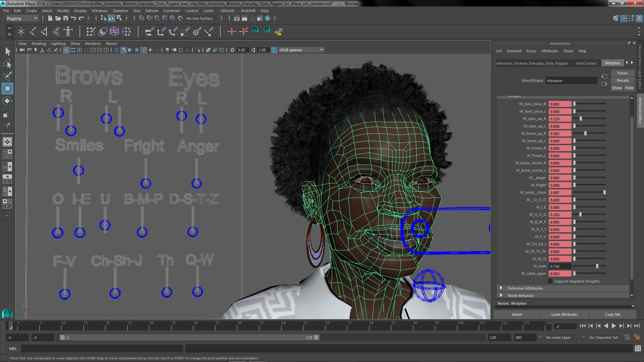
Task: Collapse the Notes Morpher section arrow
Action: tap(633, 306)
